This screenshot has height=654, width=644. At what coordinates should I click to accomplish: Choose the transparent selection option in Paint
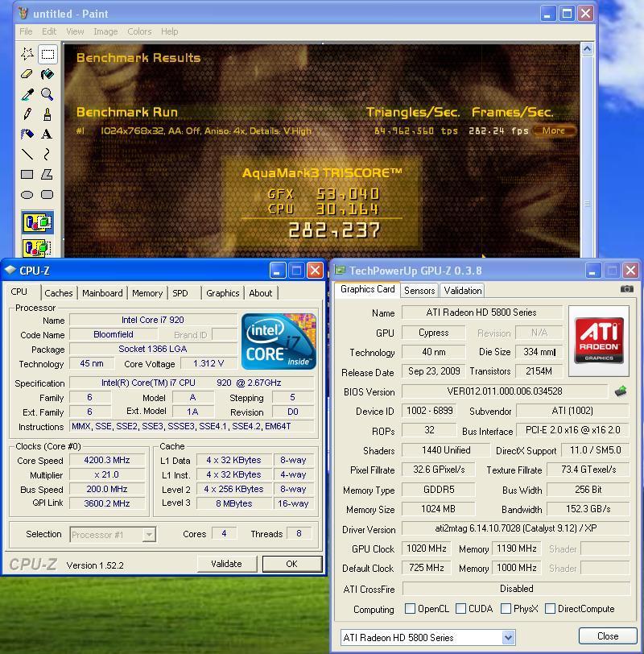point(38,248)
